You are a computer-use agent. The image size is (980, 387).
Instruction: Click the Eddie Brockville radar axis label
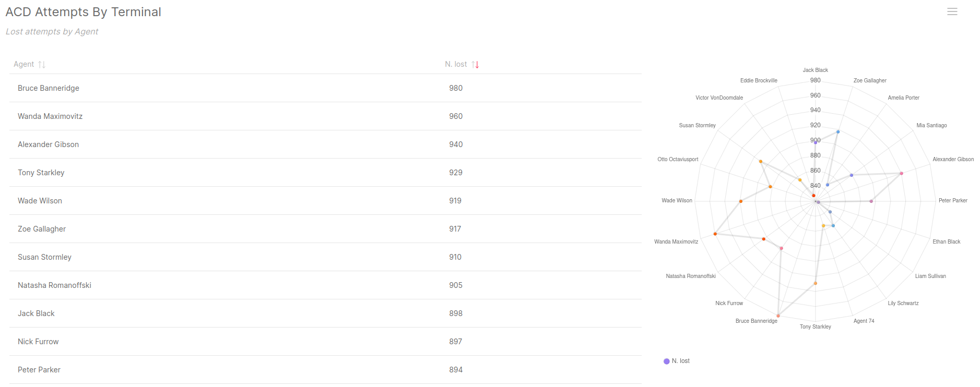pyautogui.click(x=759, y=81)
